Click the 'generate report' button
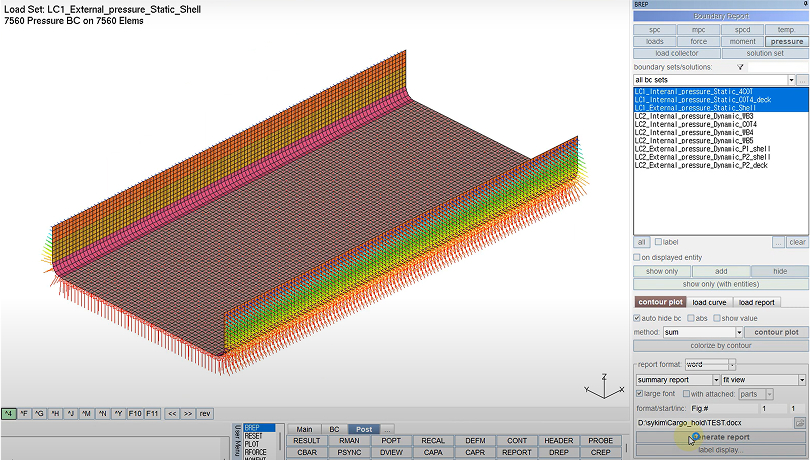810x460 pixels. (720, 437)
